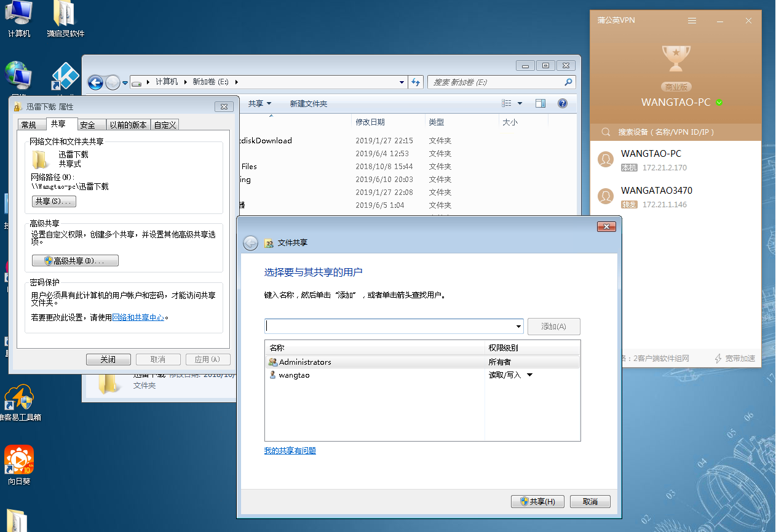The height and width of the screenshot is (532, 776).
Task: Open 读取/写入 permission dropdown for wangtao
Action: click(529, 375)
